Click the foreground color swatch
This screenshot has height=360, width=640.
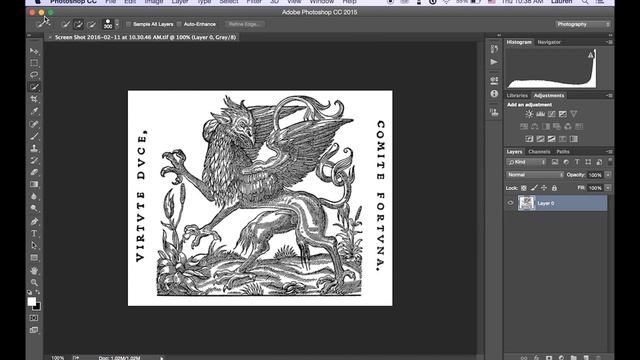[x=31, y=302]
